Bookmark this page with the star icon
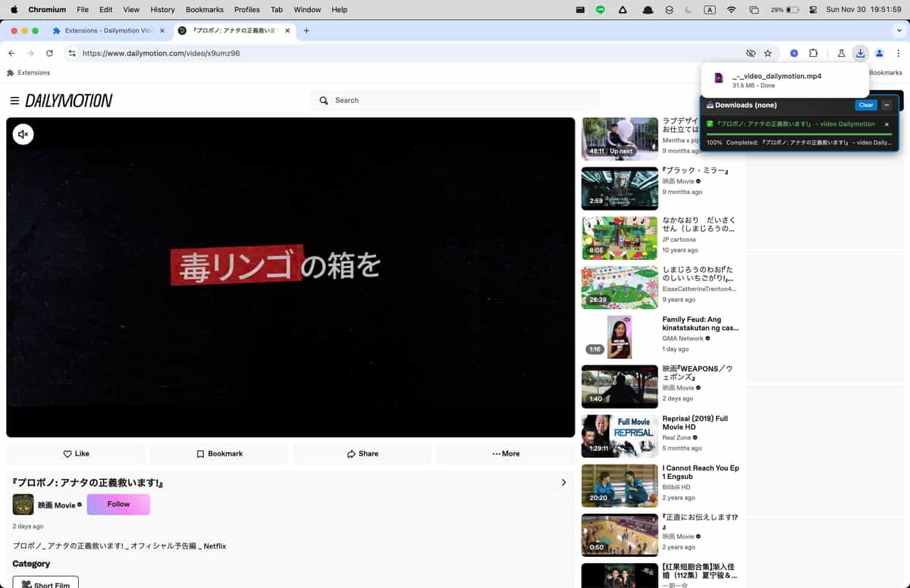910x588 pixels. (x=768, y=53)
